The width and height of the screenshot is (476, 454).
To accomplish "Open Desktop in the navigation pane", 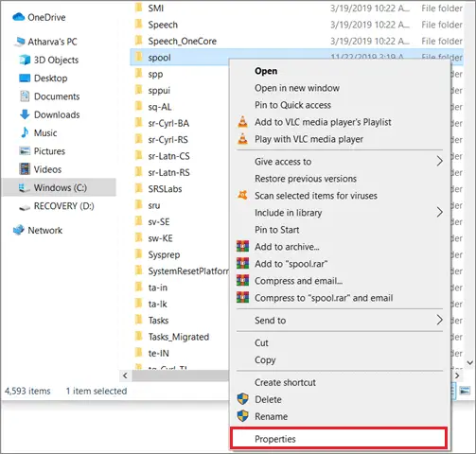I will coord(50,78).
